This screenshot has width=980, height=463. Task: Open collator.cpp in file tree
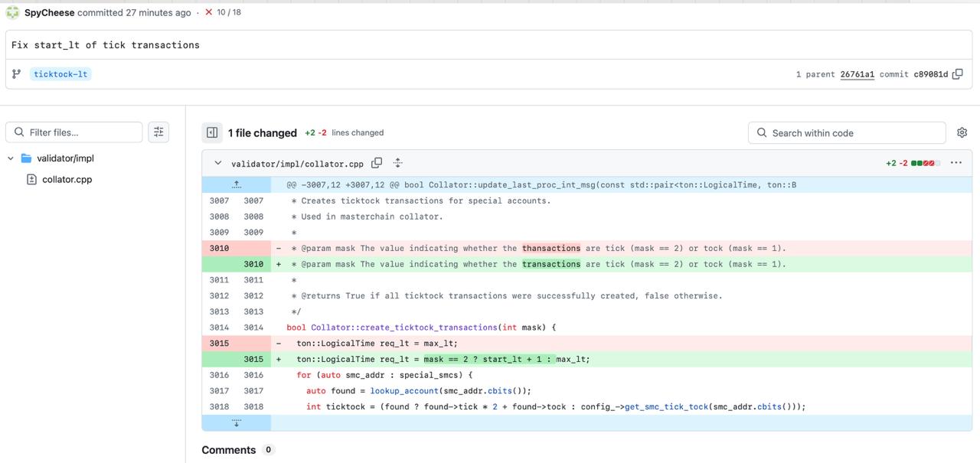[67, 180]
